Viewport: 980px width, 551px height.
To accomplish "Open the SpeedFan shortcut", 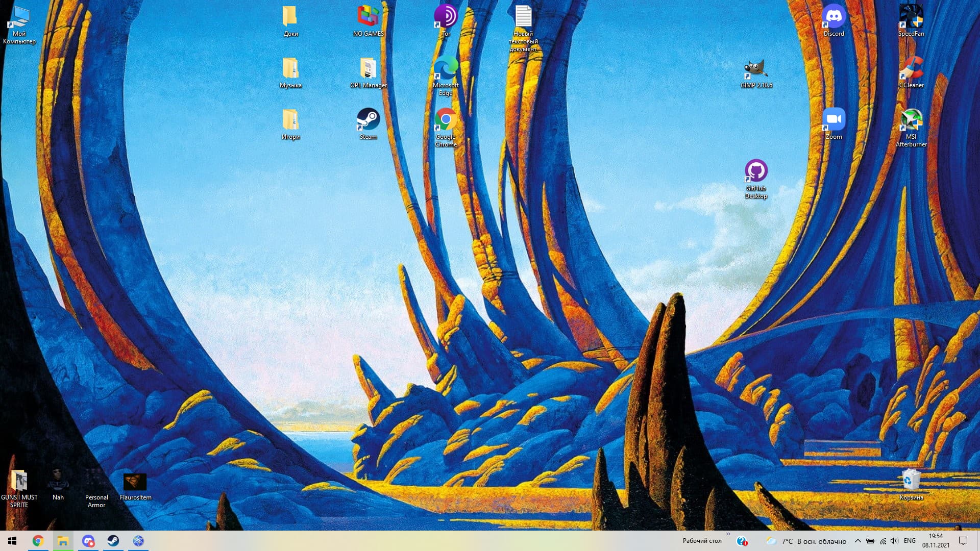I will [911, 21].
